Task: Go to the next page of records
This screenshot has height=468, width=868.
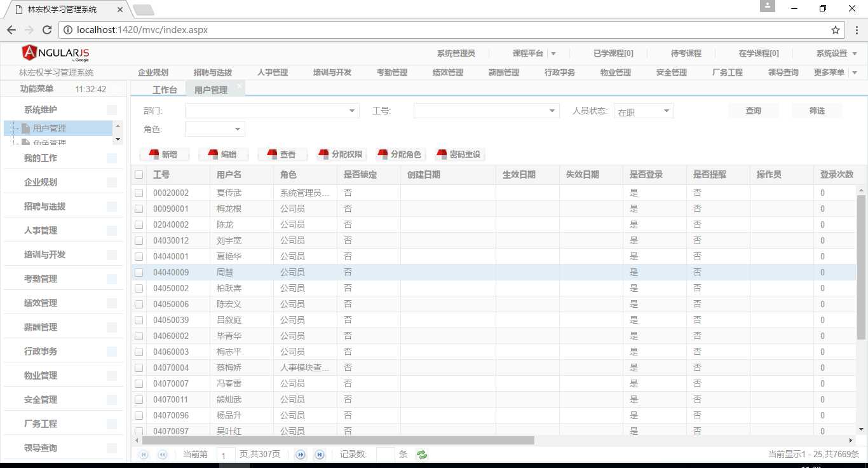Action: pos(301,455)
